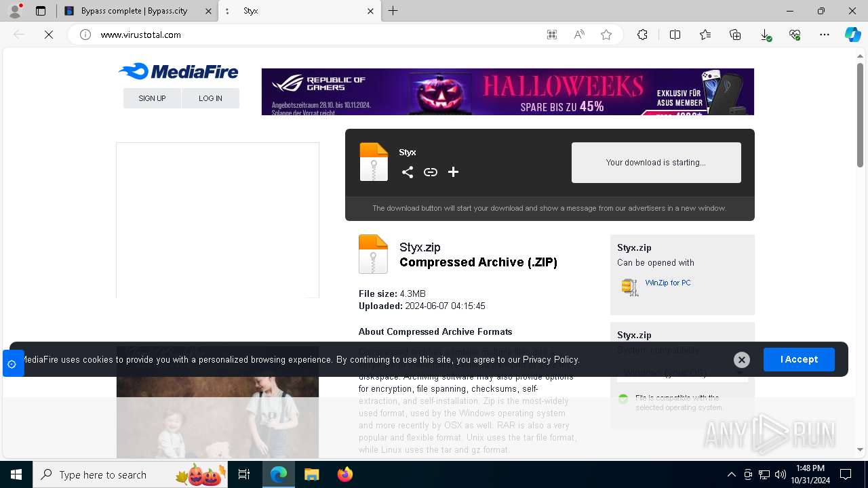
Task: Open volume control in tray
Action: [781, 474]
